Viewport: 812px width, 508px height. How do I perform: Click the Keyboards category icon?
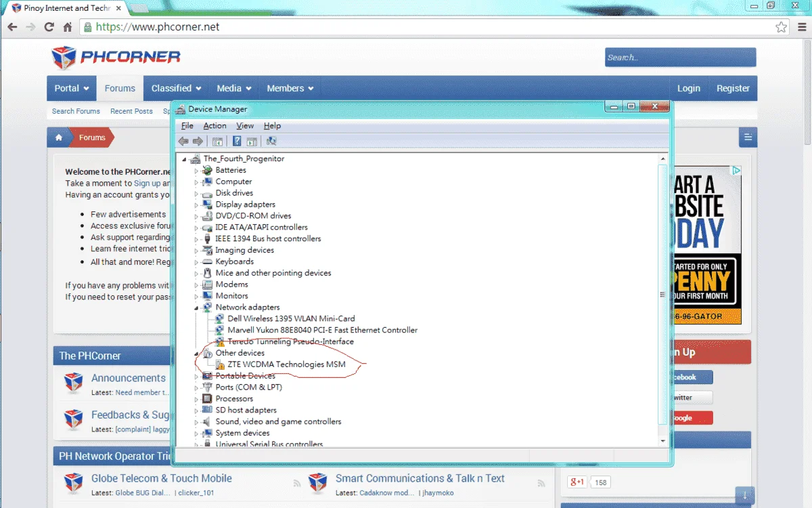click(208, 261)
